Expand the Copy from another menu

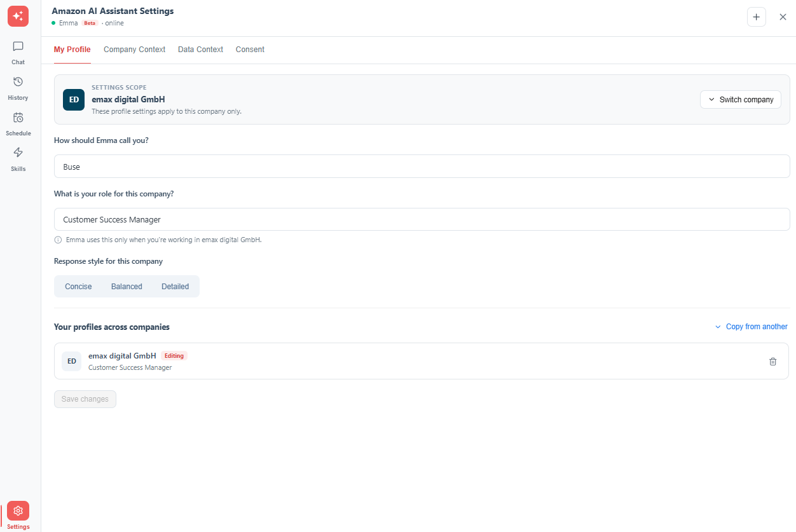click(751, 327)
